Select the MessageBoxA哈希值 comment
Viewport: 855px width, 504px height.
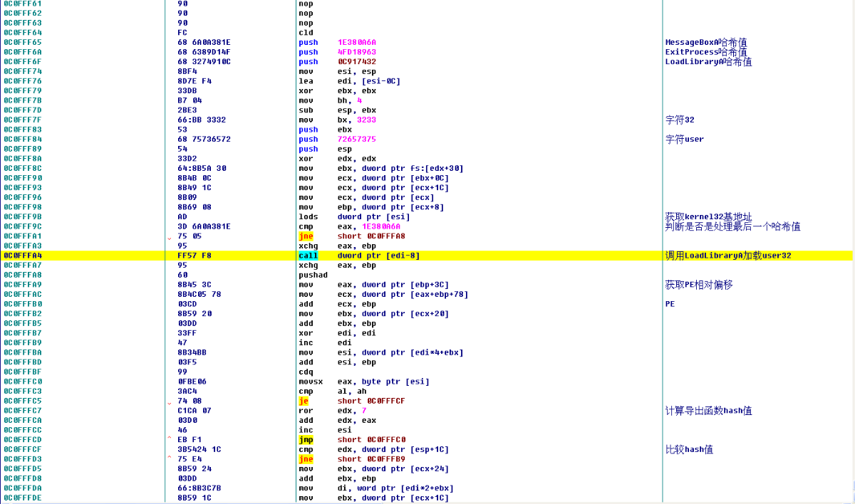tap(706, 42)
